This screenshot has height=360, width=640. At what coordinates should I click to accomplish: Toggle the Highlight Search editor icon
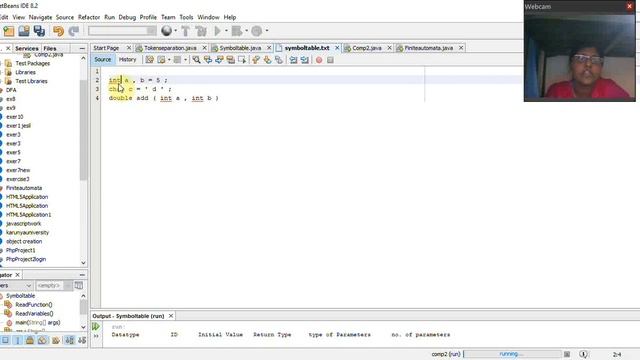pyautogui.click(x=231, y=60)
